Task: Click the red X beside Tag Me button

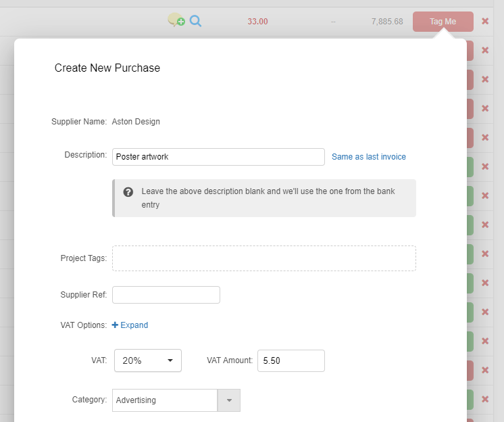Action: [485, 21]
